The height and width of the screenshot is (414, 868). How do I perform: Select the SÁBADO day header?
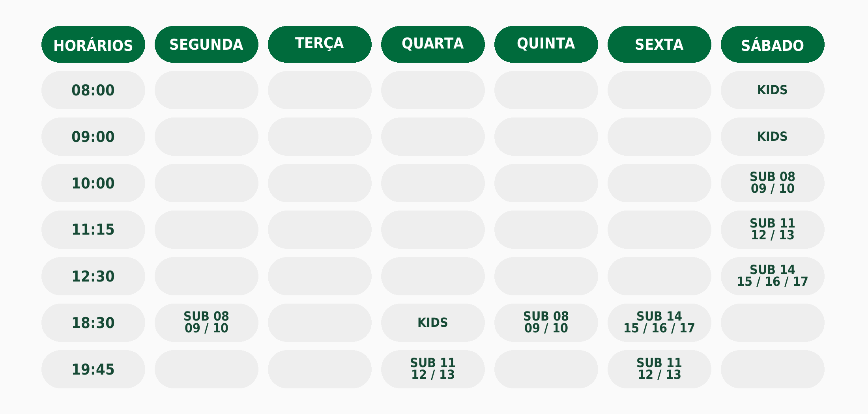[x=773, y=45]
